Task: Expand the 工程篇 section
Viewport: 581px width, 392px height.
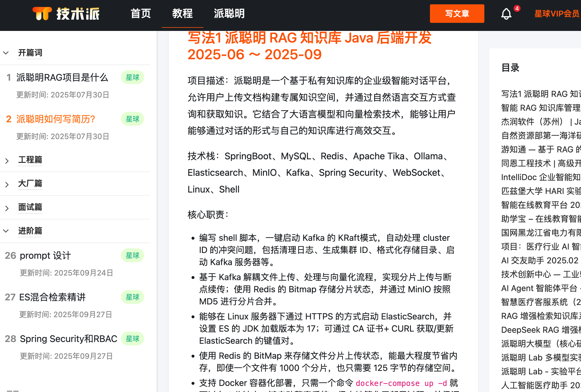Action: (x=7, y=161)
